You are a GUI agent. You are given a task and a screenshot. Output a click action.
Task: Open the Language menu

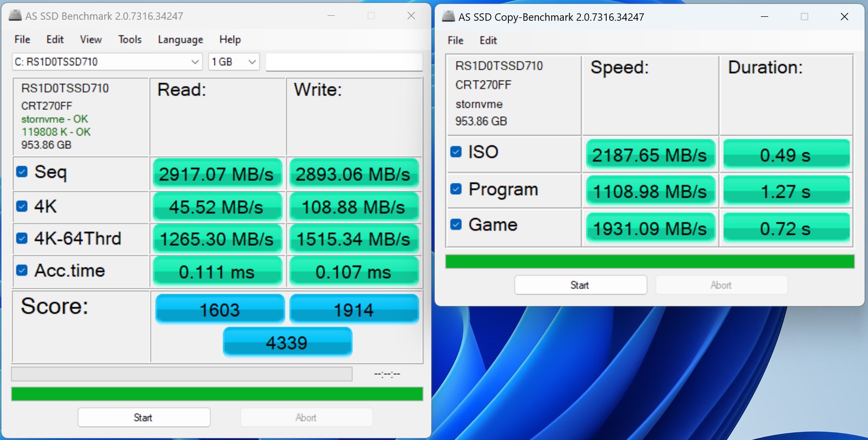[x=180, y=40]
